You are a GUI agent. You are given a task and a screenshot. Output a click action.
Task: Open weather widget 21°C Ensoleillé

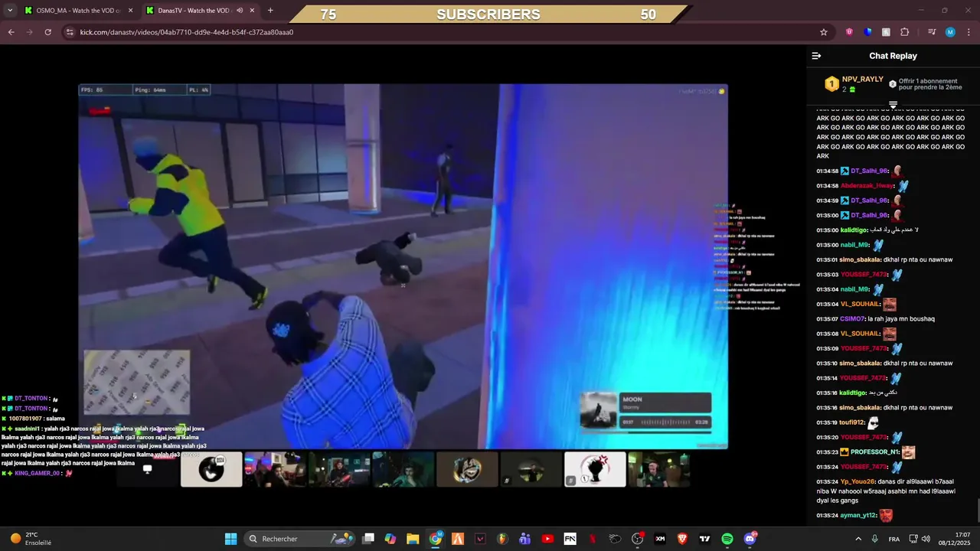[31, 539]
